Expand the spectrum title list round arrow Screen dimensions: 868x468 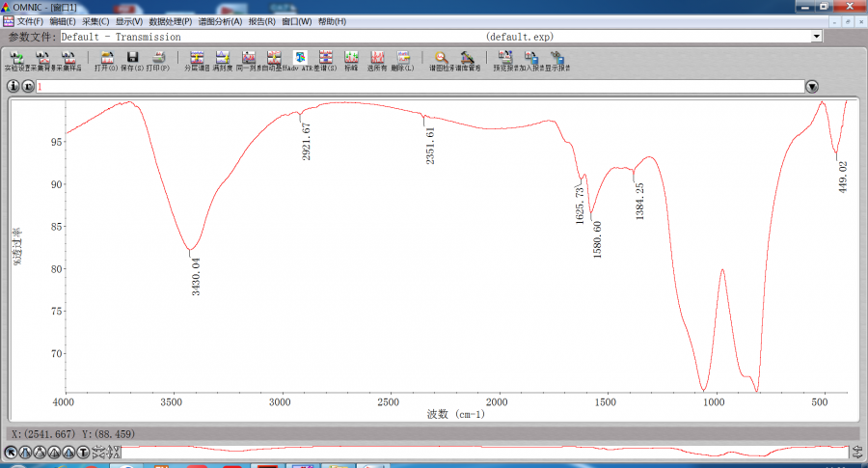pos(812,87)
